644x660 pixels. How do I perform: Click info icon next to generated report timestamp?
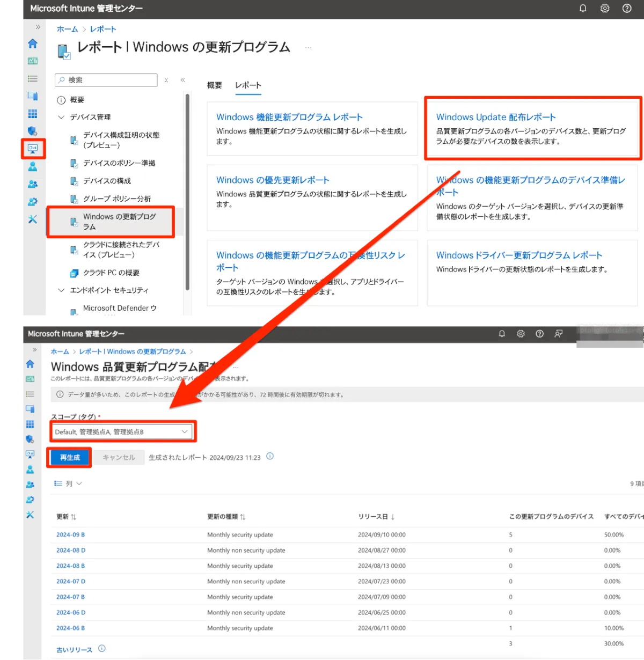pyautogui.click(x=270, y=457)
